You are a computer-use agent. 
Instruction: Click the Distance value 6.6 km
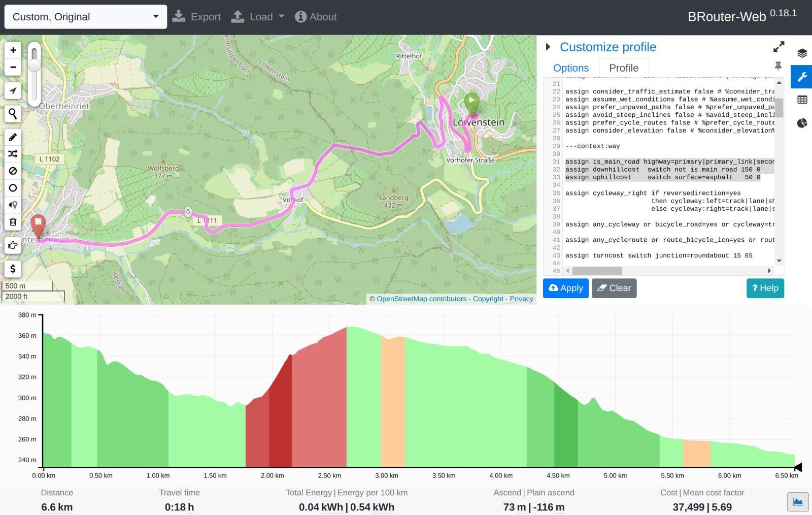coord(57,507)
